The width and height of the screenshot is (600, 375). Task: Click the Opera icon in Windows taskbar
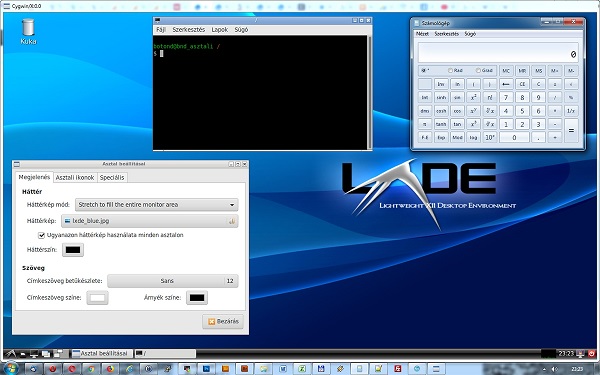coord(52,369)
